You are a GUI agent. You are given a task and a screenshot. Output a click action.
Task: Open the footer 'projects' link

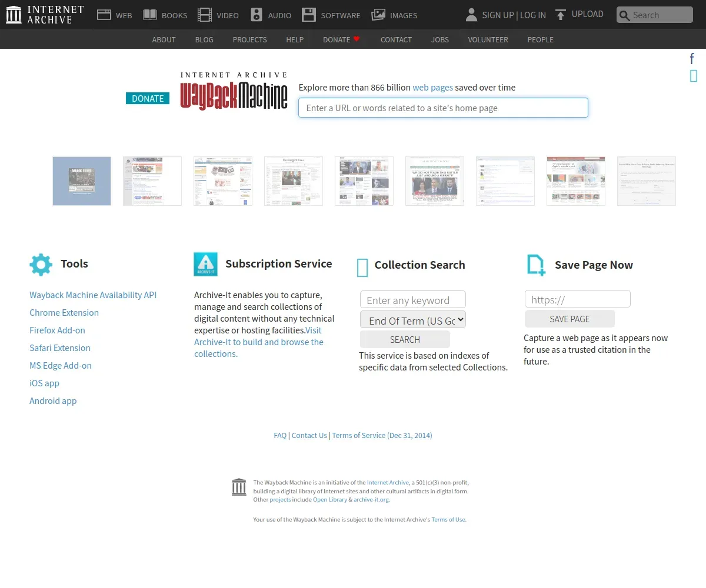[x=280, y=500]
